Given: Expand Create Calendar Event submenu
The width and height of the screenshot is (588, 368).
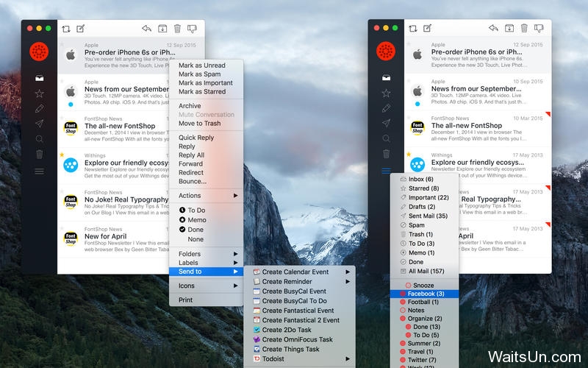Looking at the screenshot, I should 299,272.
